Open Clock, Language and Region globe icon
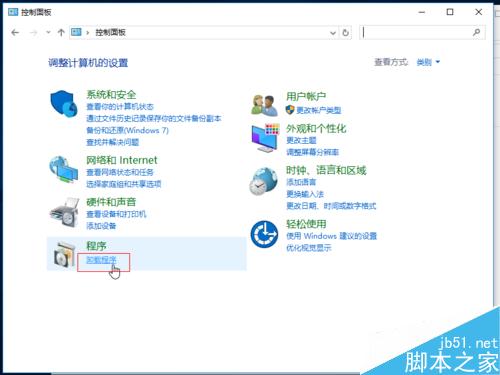 263,181
